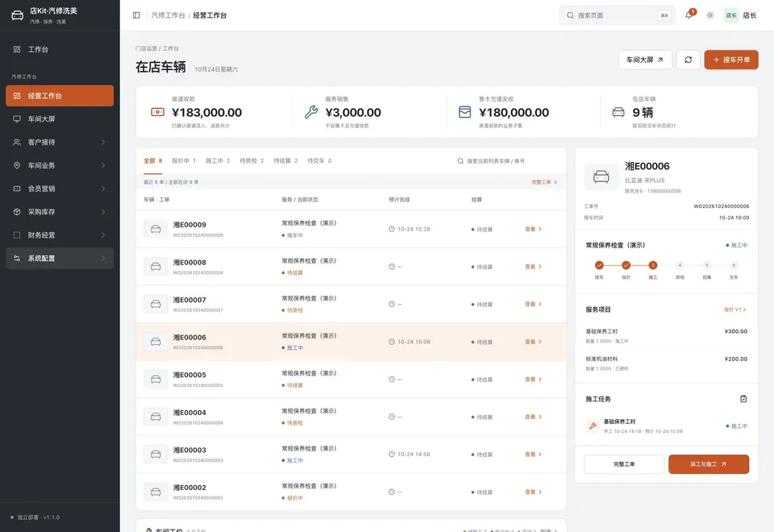This screenshot has width=774, height=532.
Task: Select the 湘E00005 row plate text
Action: tap(189, 375)
